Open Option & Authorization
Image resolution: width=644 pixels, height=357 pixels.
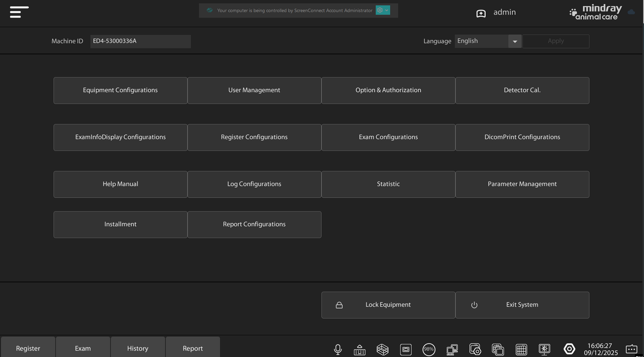pyautogui.click(x=388, y=90)
